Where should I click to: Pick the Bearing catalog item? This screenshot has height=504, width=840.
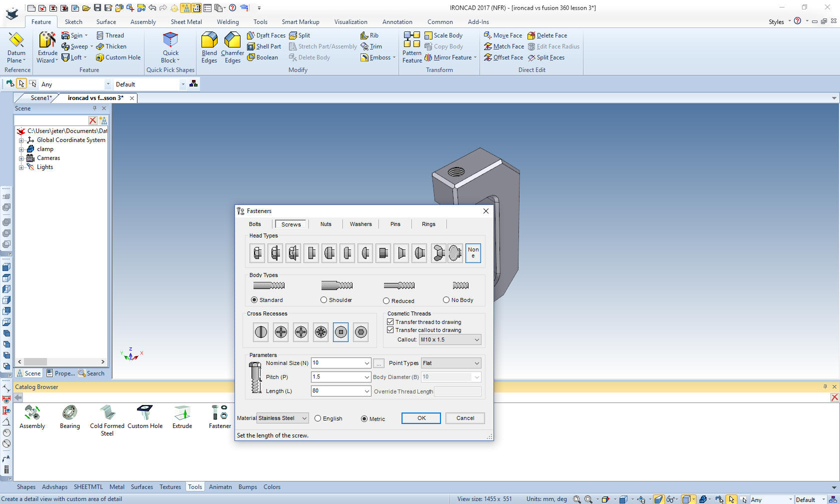[x=69, y=417]
